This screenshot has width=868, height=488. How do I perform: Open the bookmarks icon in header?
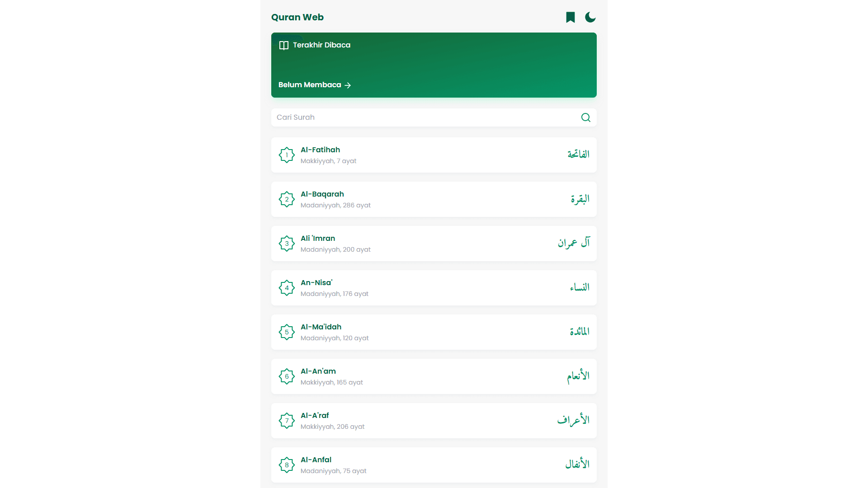[571, 18]
